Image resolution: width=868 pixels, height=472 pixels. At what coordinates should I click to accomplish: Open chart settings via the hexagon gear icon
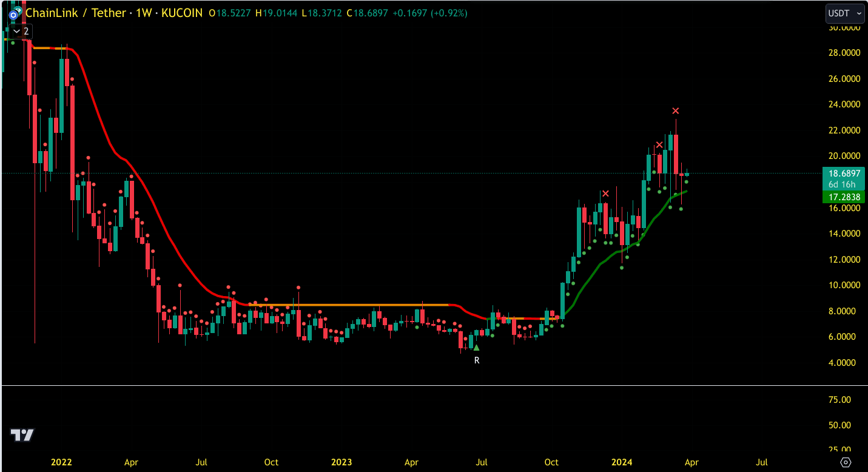pos(846,462)
